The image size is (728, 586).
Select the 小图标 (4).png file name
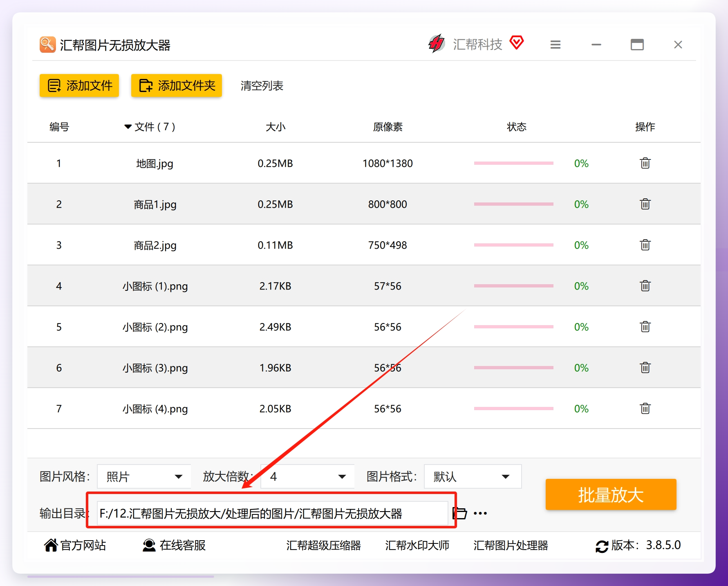pyautogui.click(x=155, y=409)
